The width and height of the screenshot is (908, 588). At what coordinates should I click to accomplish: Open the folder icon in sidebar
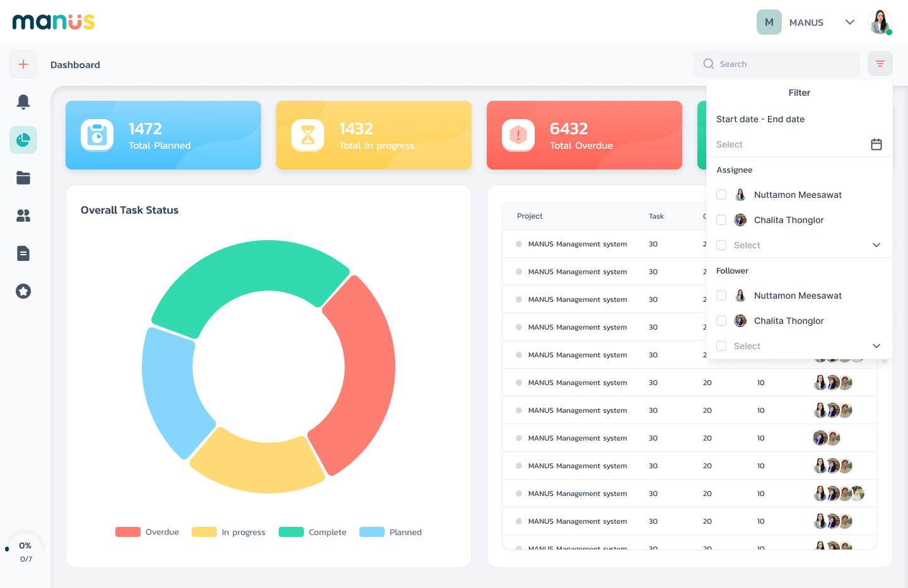pos(23,178)
